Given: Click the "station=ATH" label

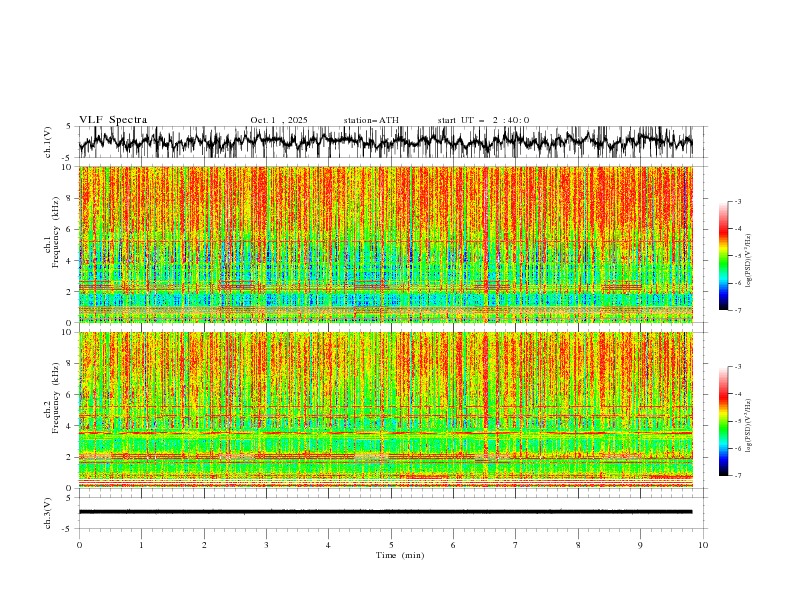Looking at the screenshot, I should 371,120.
